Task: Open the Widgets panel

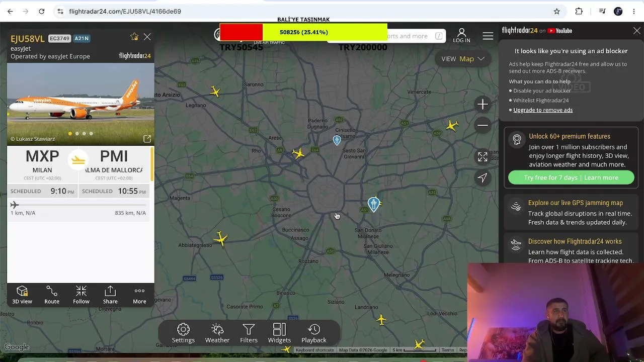Action: 279,333
